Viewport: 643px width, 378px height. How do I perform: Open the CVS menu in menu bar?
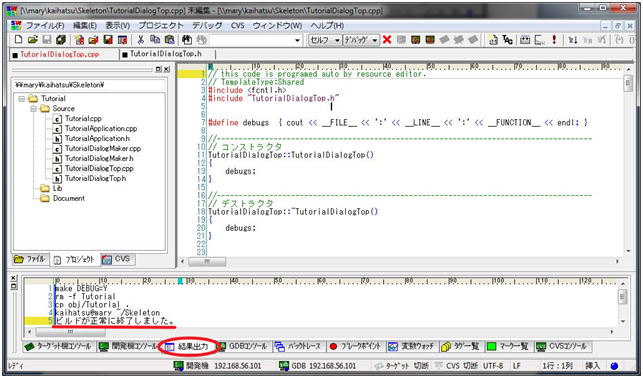click(x=237, y=25)
